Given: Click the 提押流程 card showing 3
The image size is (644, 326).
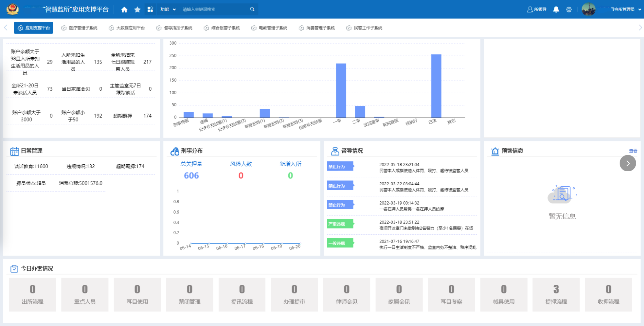Looking at the screenshot, I should pyautogui.click(x=556, y=294).
